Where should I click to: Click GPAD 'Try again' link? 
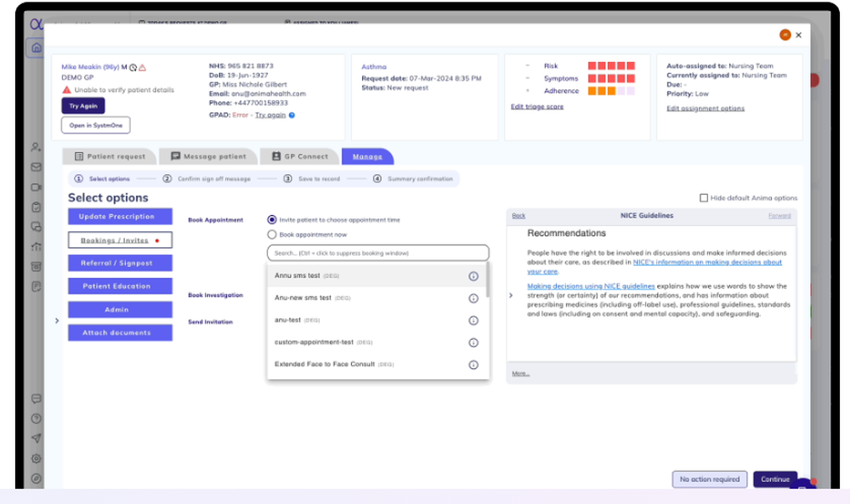pyautogui.click(x=270, y=115)
